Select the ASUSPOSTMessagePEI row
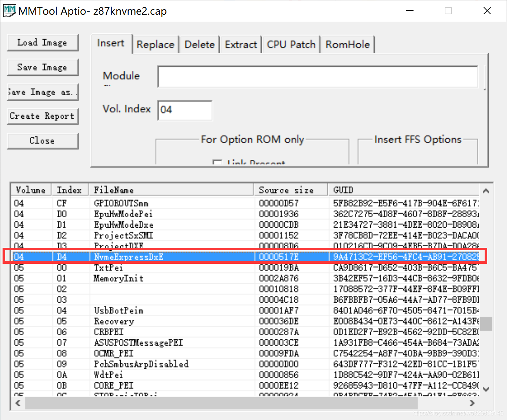The width and height of the screenshot is (507, 420). 245,342
